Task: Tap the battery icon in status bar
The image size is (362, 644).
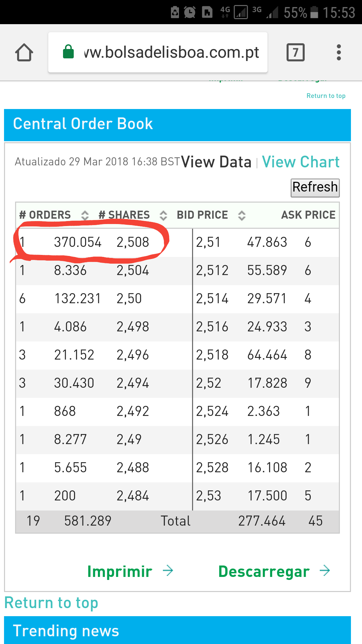Action: (314, 12)
